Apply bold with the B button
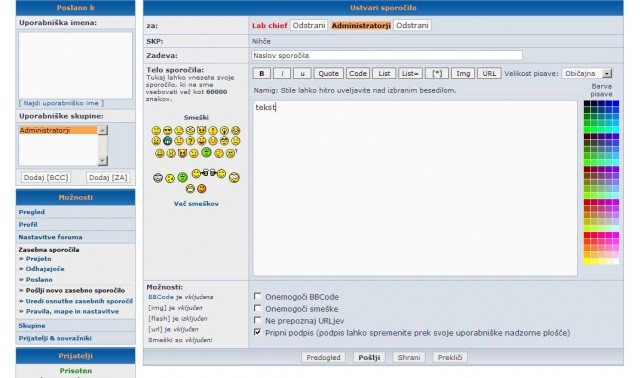Viewport: 640px width, 378px height. (262, 73)
